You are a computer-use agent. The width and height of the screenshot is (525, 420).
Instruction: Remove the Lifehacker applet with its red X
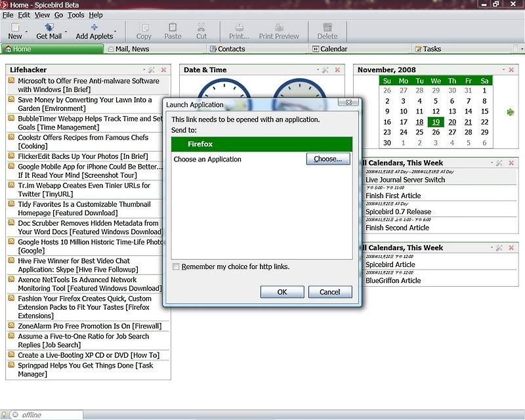(x=163, y=70)
